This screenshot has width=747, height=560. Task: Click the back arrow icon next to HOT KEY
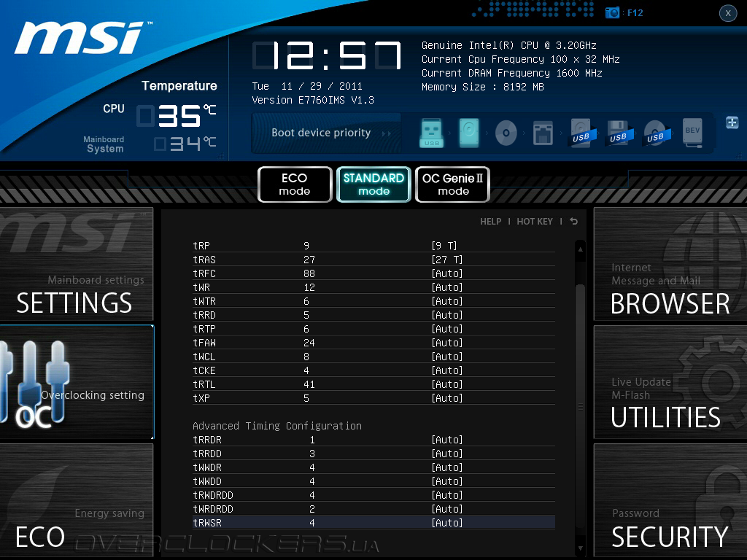click(x=574, y=222)
